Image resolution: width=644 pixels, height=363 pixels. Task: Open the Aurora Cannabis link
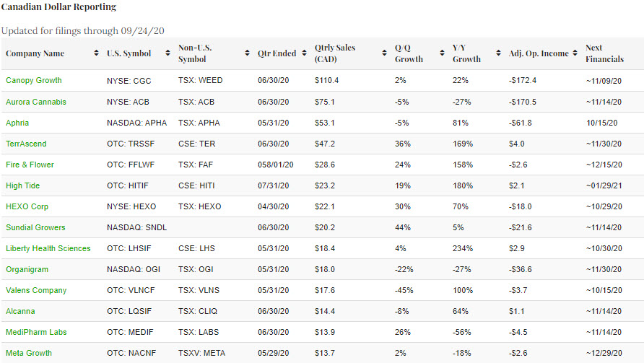click(36, 102)
